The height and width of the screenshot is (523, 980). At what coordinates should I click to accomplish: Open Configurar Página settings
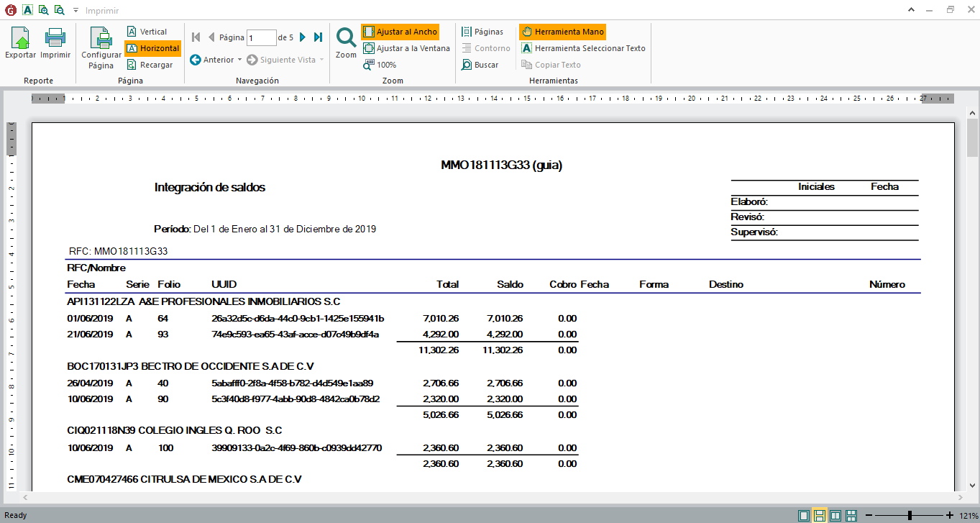point(101,47)
